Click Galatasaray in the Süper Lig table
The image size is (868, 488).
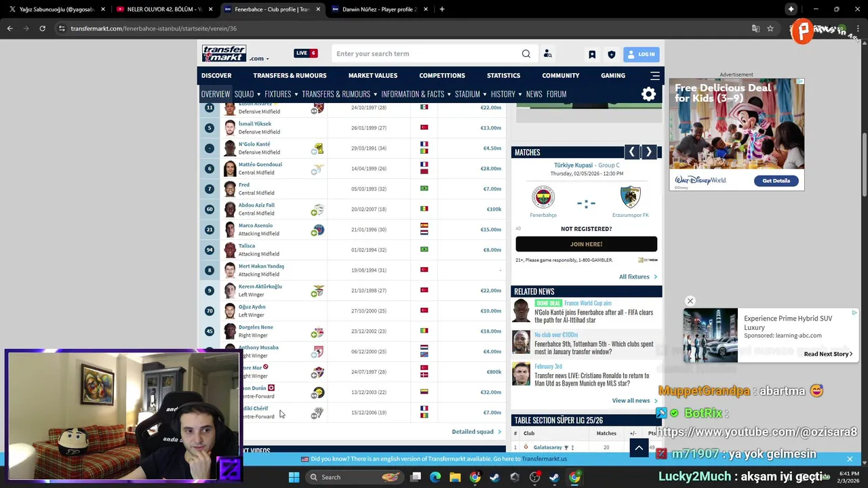(547, 447)
